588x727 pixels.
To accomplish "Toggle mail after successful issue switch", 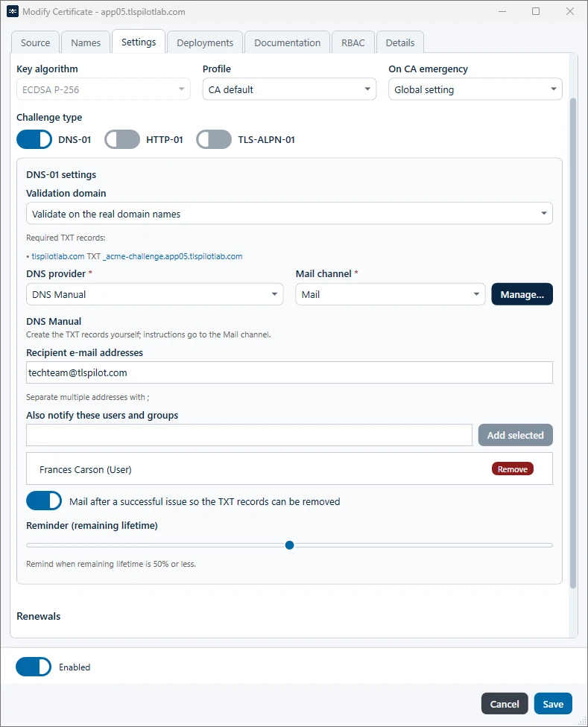I will [x=44, y=501].
